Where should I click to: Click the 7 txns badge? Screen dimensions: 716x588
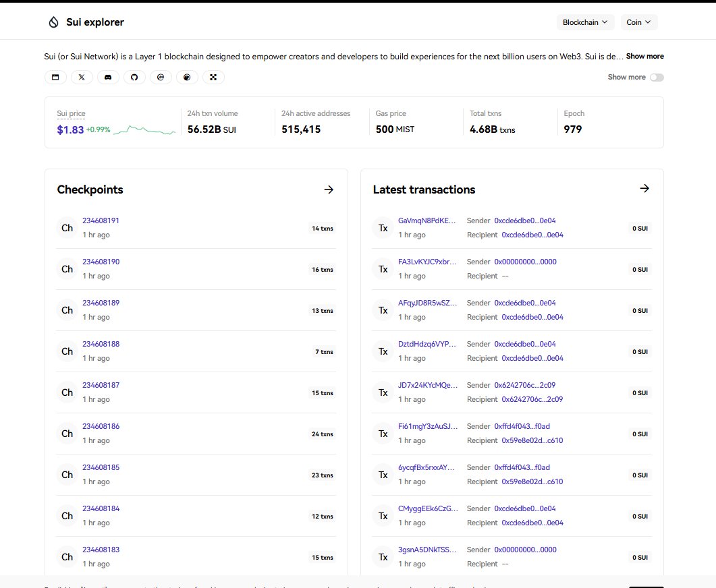tap(324, 352)
